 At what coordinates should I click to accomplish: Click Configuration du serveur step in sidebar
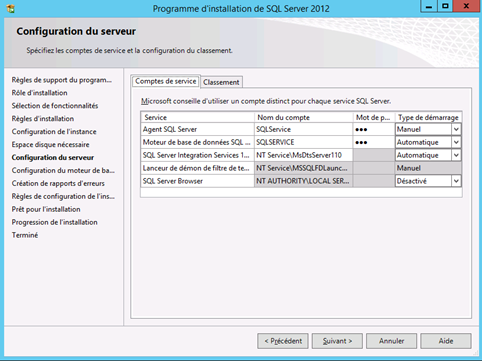pyautogui.click(x=53, y=158)
